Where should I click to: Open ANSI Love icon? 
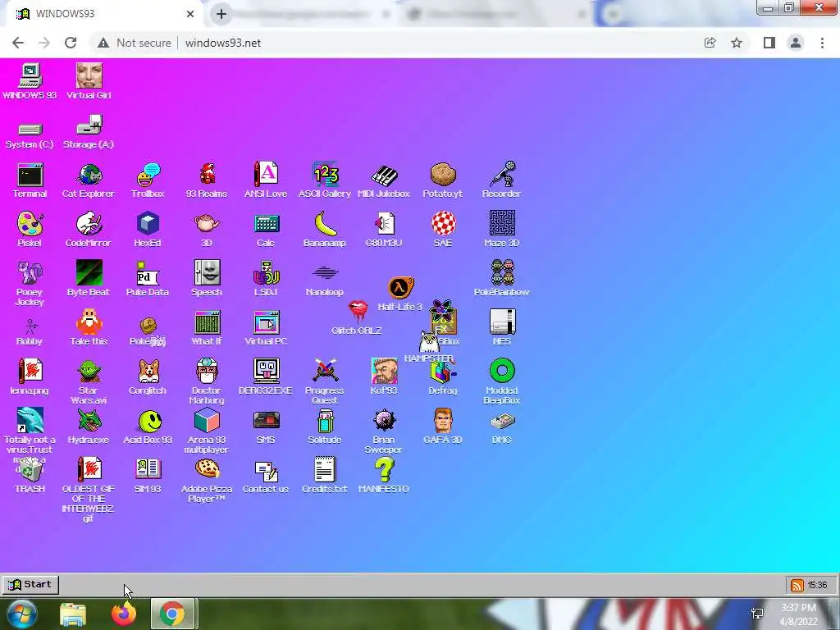click(266, 175)
